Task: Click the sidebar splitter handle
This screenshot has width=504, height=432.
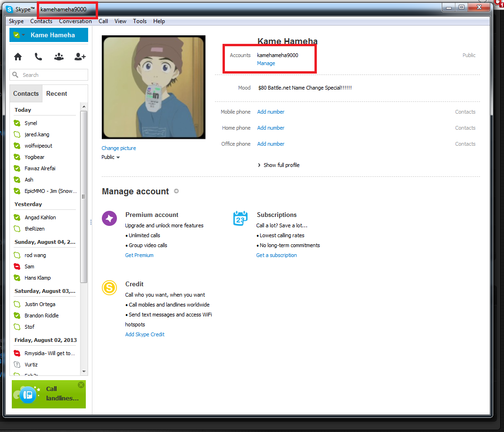Action: coord(91,222)
